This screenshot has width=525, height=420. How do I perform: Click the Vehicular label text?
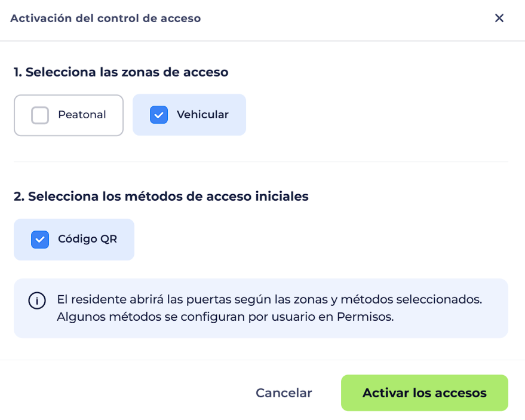tap(202, 115)
